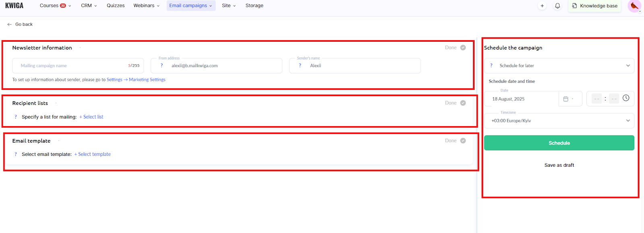644x233 pixels.
Task: Click the plus add icon in header
Action: click(x=542, y=6)
